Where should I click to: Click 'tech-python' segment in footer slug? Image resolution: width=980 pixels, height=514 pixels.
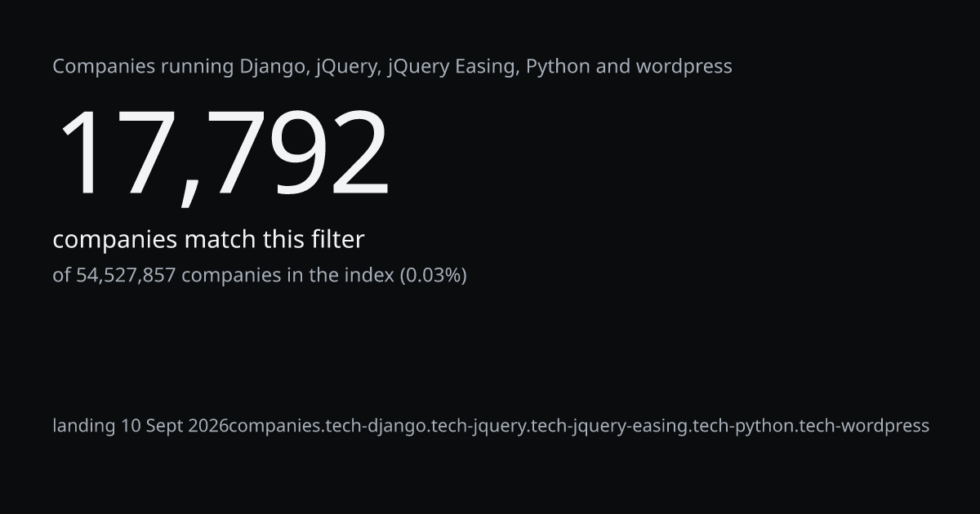click(x=742, y=426)
